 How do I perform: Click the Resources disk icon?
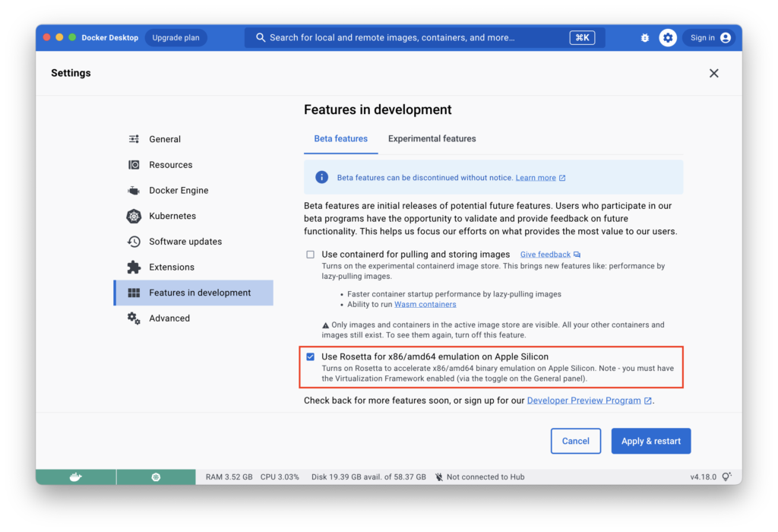point(134,165)
